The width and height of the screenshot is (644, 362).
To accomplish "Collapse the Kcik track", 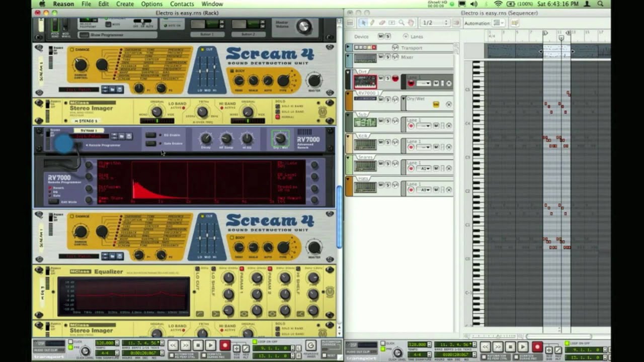I will 348,137.
